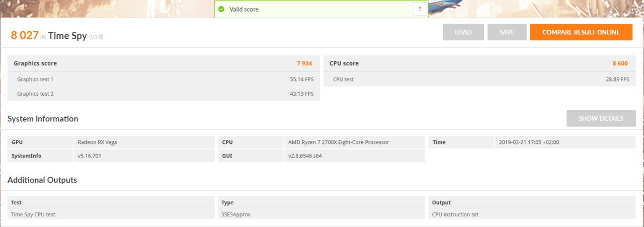Click the AMD Ryzen 7 2700X CPU field
Screen dimensions: 644x227
pos(354,142)
